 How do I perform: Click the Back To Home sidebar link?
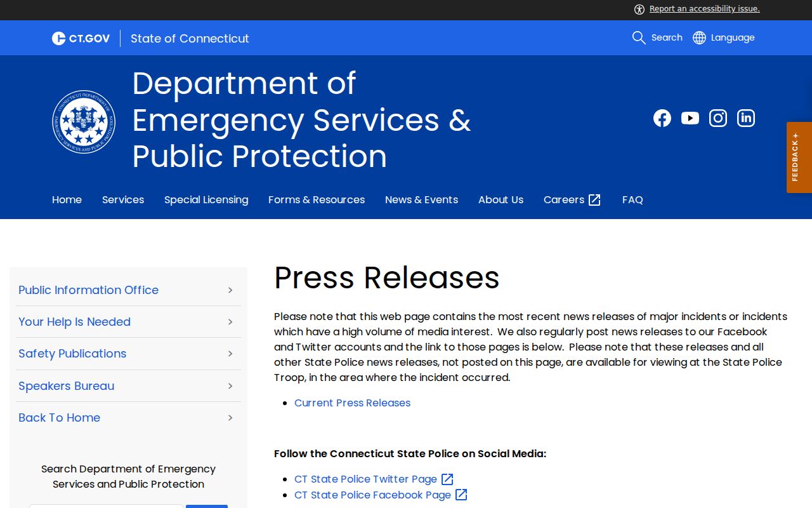point(59,418)
